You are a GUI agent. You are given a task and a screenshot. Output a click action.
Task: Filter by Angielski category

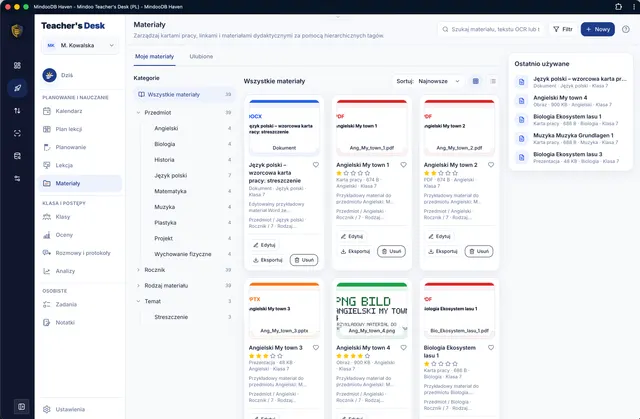click(x=187, y=128)
